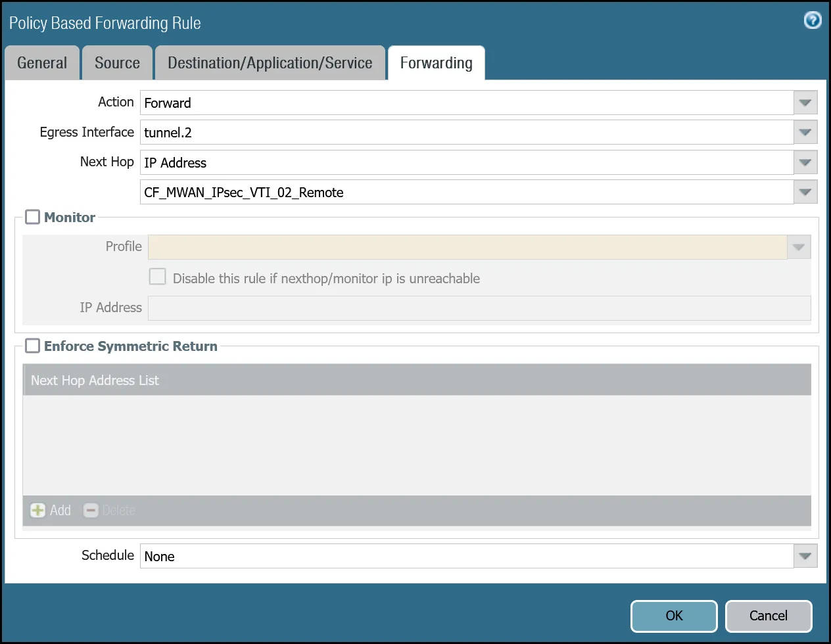Image resolution: width=831 pixels, height=644 pixels.
Task: Click the Next Hop dropdown arrow
Action: (805, 162)
